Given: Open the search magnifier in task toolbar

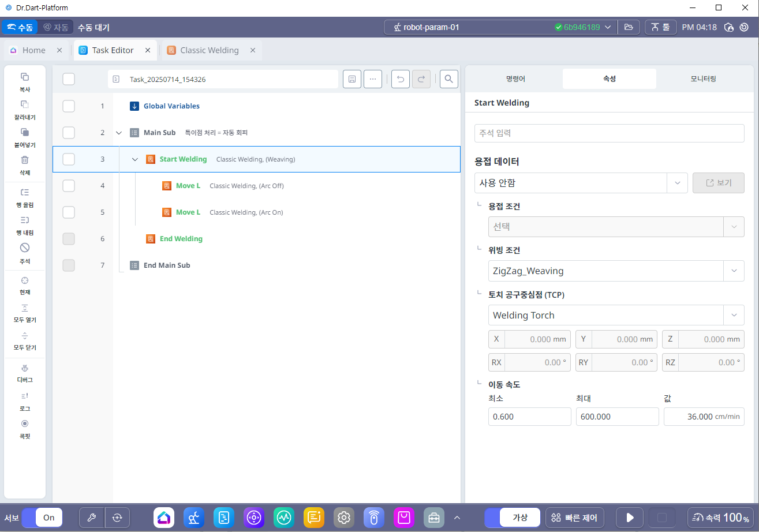Looking at the screenshot, I should coord(448,79).
